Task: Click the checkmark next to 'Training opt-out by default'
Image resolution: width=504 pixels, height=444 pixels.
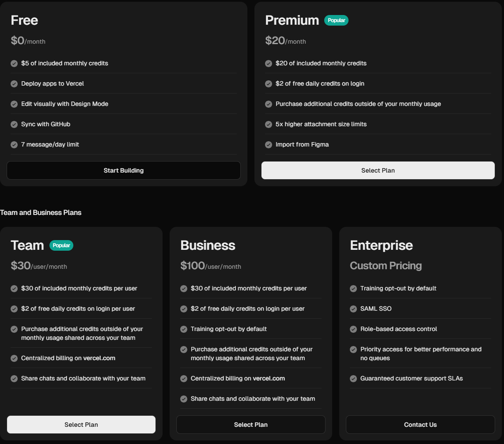Action: click(184, 329)
